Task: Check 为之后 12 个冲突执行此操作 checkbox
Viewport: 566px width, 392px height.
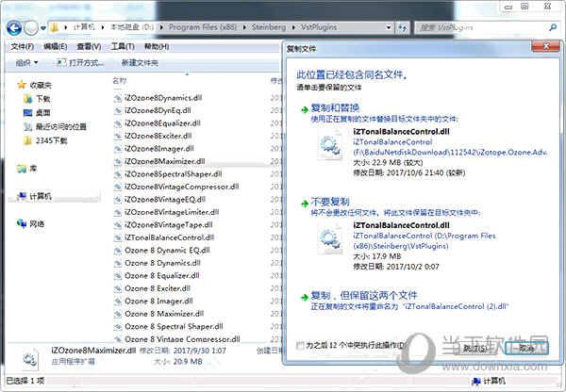Action: [x=300, y=346]
